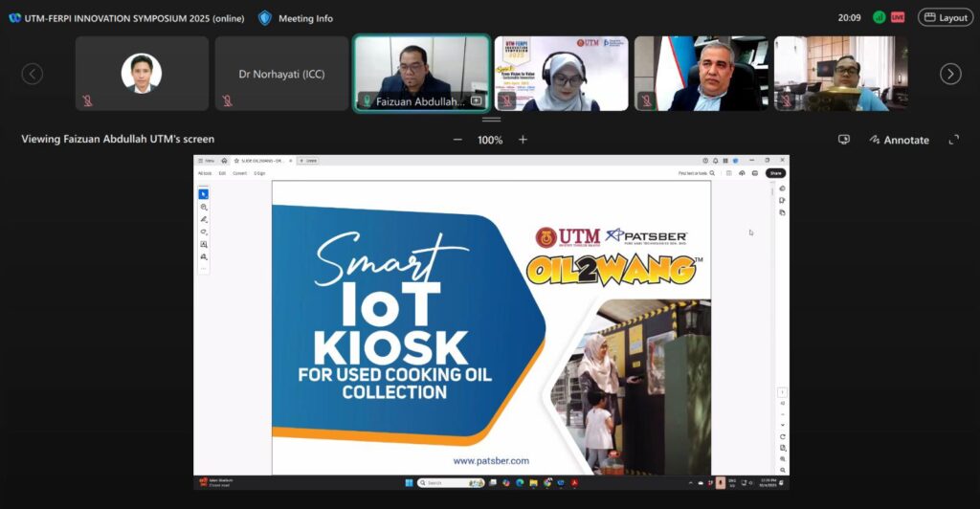This screenshot has width=980, height=509.
Task: Open the Convert menu in Acrobat
Action: point(240,173)
